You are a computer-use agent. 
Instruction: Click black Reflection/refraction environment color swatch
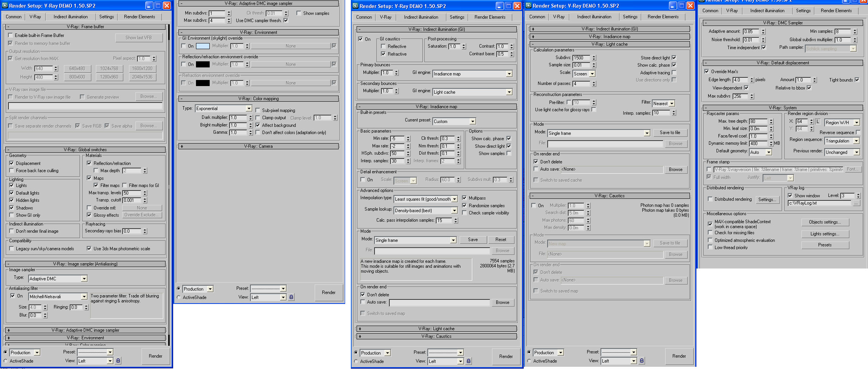(202, 64)
